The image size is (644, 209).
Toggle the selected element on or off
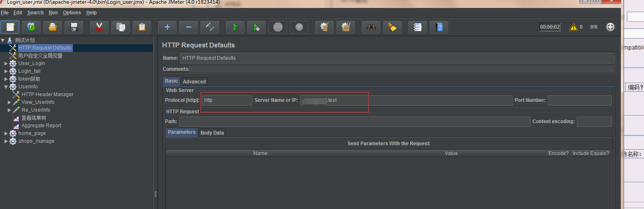click(210, 27)
